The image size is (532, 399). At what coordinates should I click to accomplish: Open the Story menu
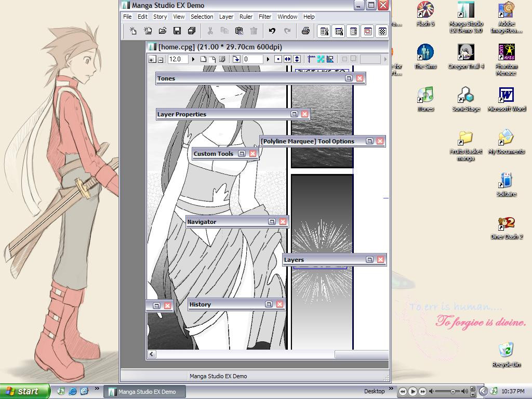160,17
